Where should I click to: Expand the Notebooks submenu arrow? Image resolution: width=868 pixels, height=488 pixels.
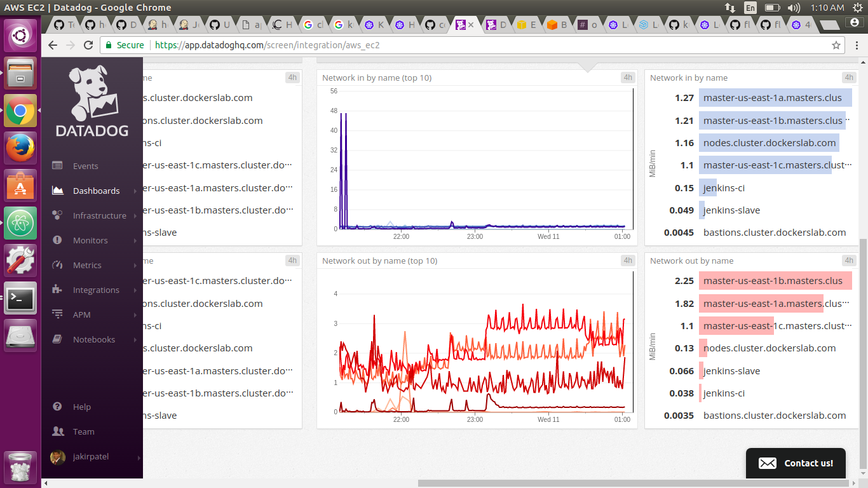(136, 339)
